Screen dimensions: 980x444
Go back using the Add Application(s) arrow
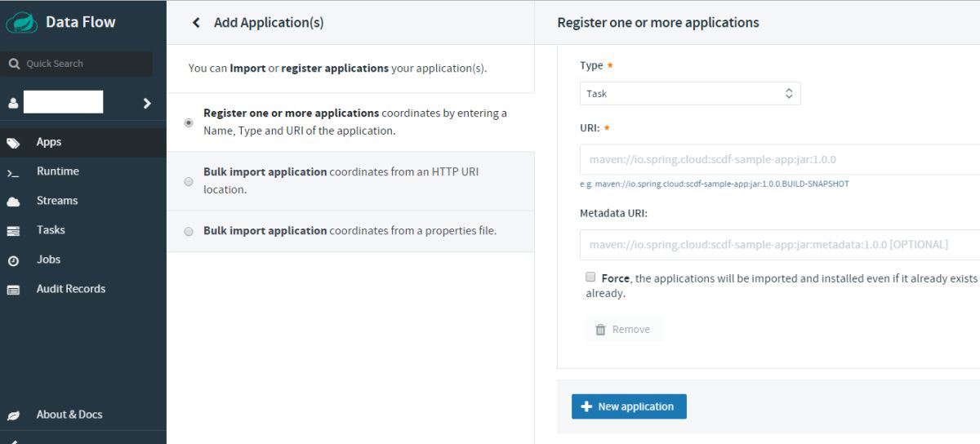(196, 23)
